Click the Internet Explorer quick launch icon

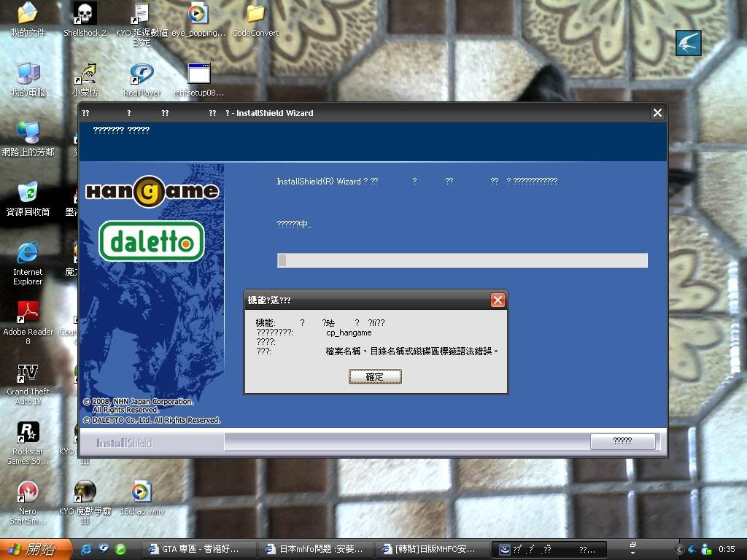point(86,549)
